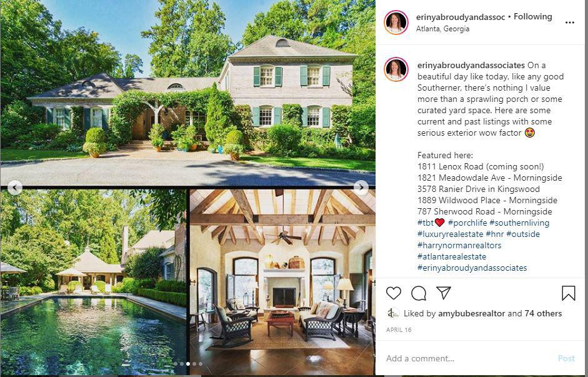
Task: Open the Atlanta, Georgia location link
Action: click(x=442, y=29)
